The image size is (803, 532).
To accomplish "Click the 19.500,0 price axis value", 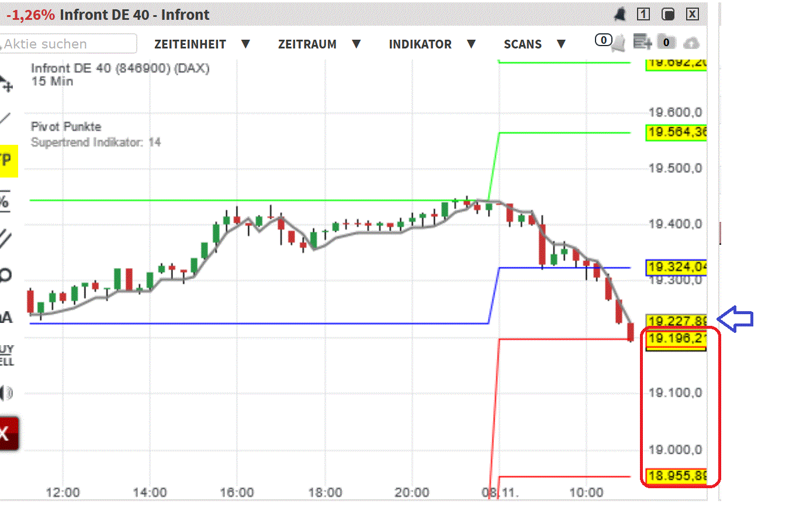I will point(676,169).
